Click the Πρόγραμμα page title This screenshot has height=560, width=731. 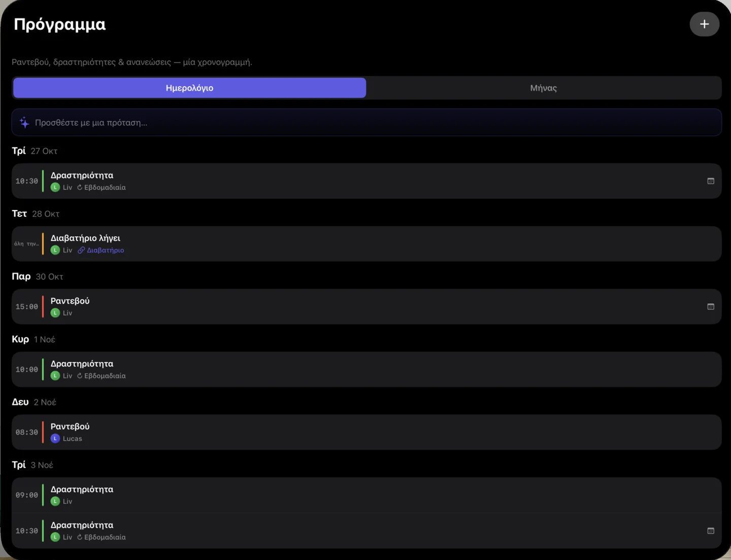click(x=60, y=24)
